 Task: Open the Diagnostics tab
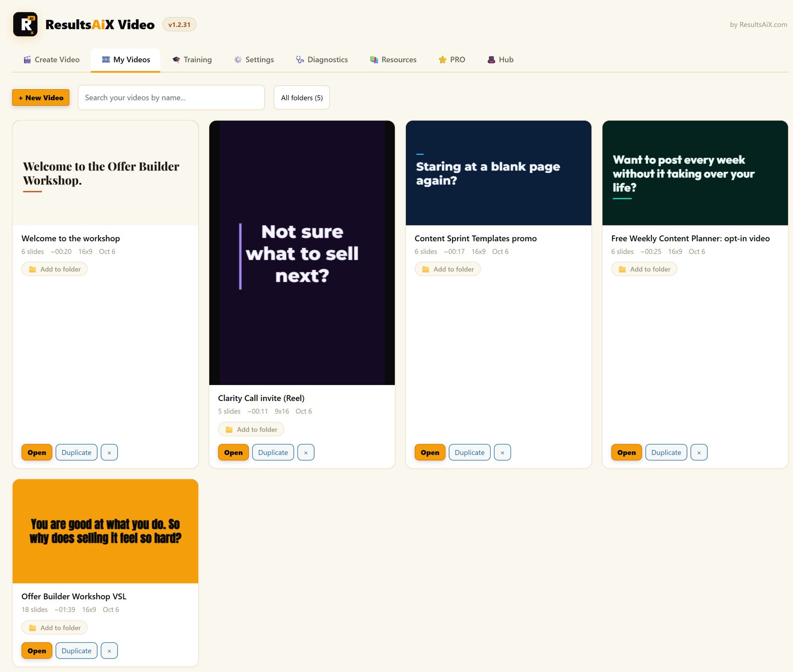[x=322, y=59]
